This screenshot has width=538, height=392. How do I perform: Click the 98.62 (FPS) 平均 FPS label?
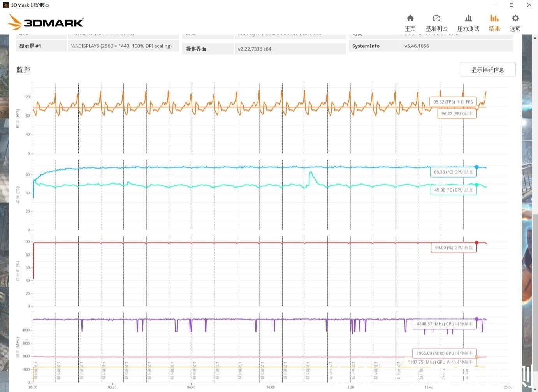453,102
